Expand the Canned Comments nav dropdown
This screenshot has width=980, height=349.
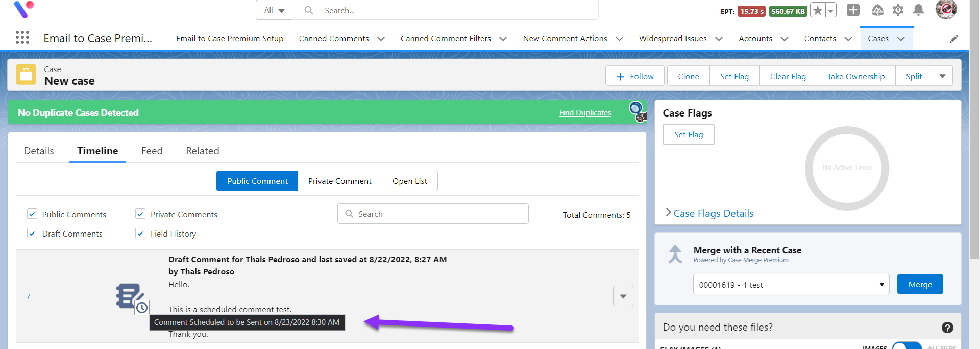(381, 39)
